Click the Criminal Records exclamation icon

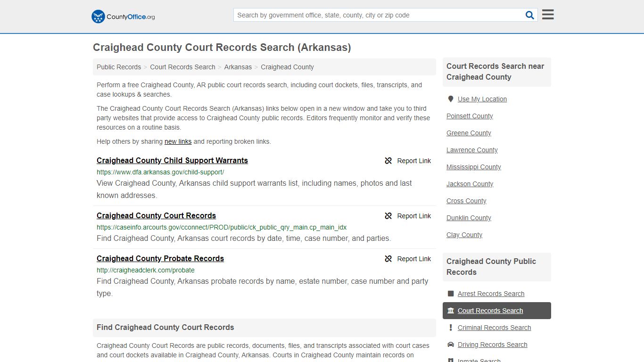pyautogui.click(x=451, y=328)
